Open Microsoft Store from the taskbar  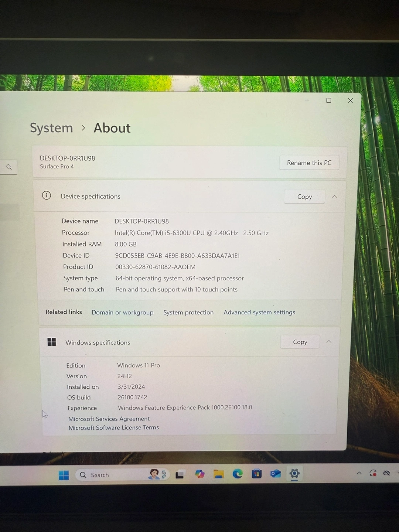257,474
